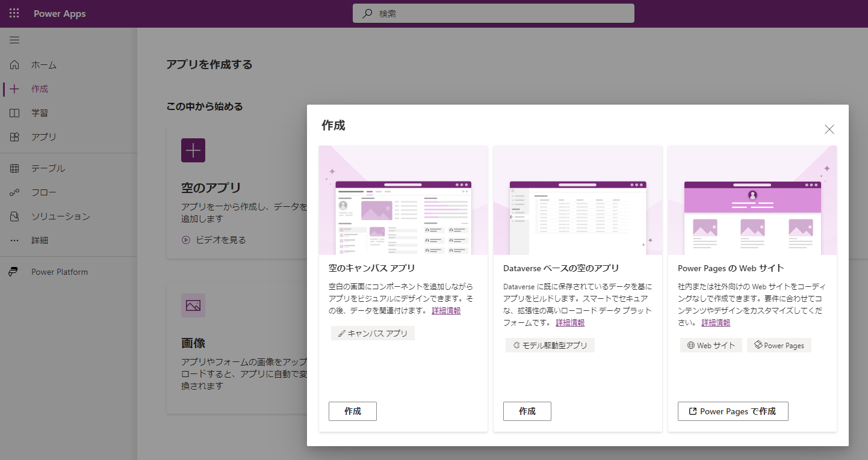Open the Microsoft 365 app launcher
The width and height of the screenshot is (868, 460).
click(13, 13)
